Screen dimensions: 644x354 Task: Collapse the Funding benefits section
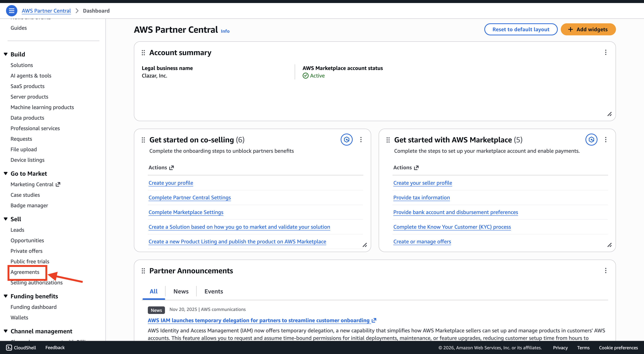5,296
